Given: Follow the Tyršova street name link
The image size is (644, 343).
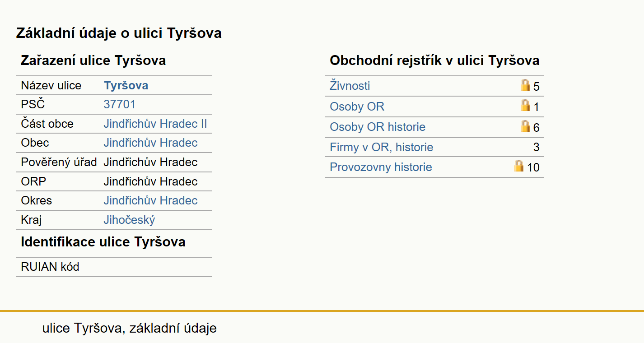Looking at the screenshot, I should coord(126,85).
